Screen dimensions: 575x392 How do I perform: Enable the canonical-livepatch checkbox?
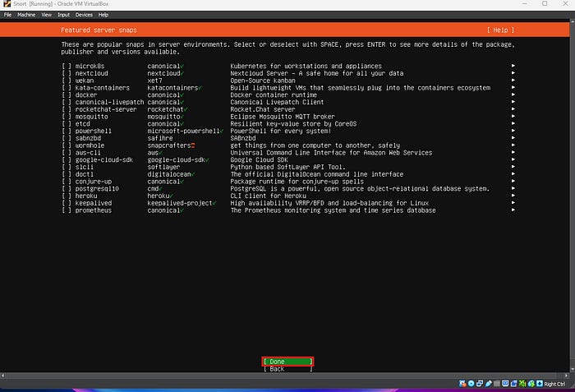(67, 102)
